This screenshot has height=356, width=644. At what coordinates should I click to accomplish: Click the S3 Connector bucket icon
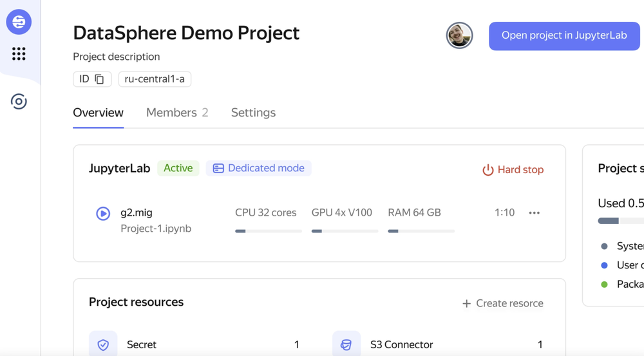(x=346, y=344)
